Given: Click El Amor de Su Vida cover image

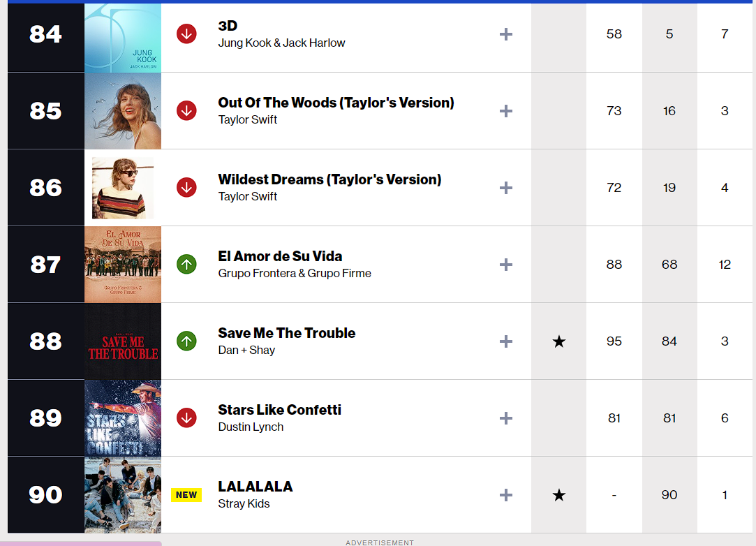Looking at the screenshot, I should point(123,265).
